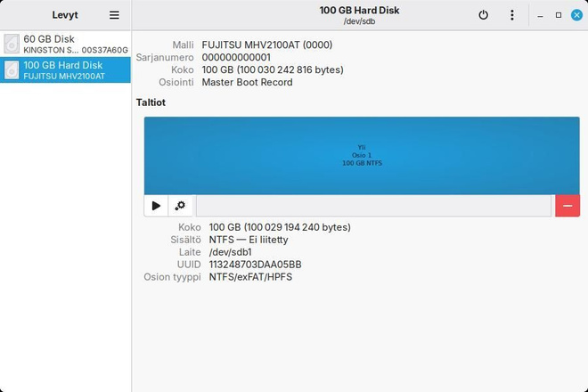This screenshot has width=588, height=392.
Task: Power off the 100 GB Hard Disk
Action: click(484, 15)
